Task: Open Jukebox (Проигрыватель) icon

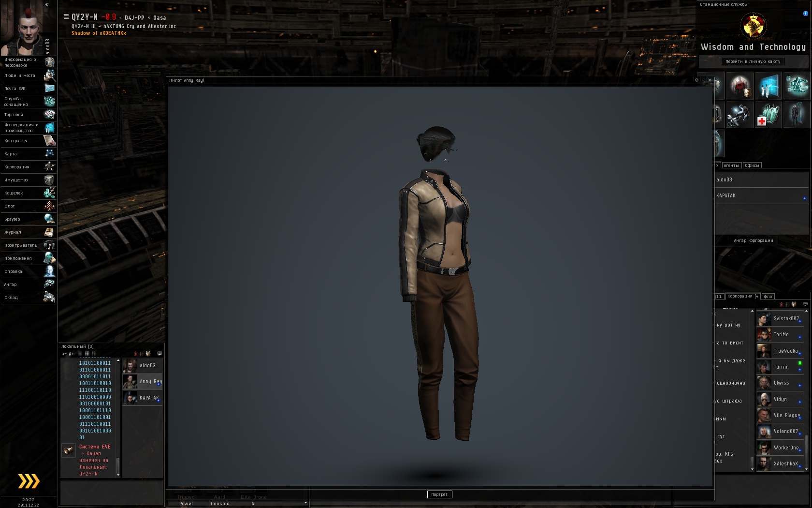Action: (x=49, y=245)
